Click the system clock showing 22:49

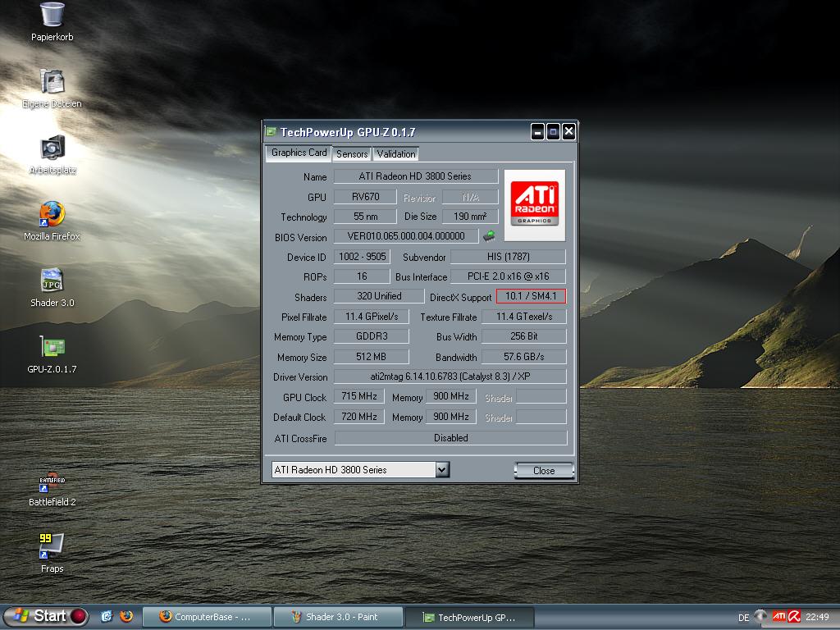point(817,617)
